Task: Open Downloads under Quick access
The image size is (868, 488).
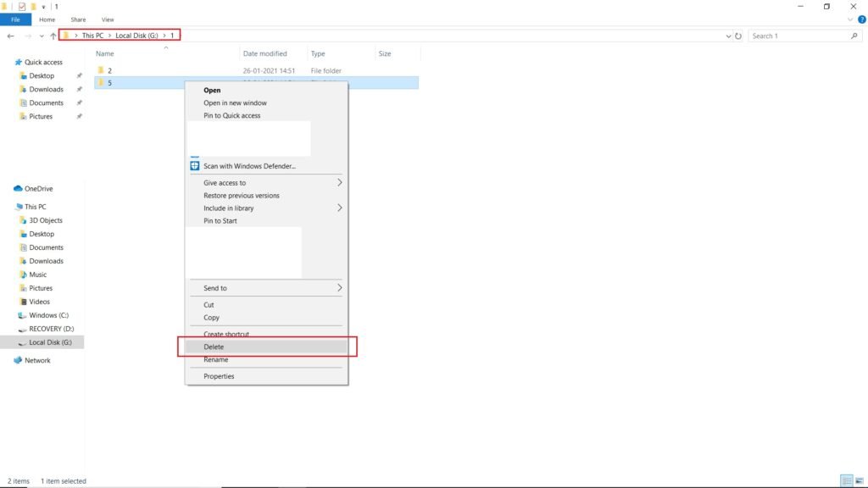Action: 46,89
